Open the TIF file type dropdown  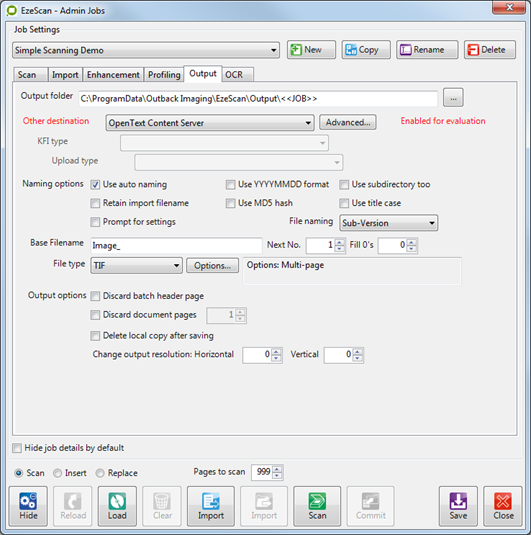point(137,265)
